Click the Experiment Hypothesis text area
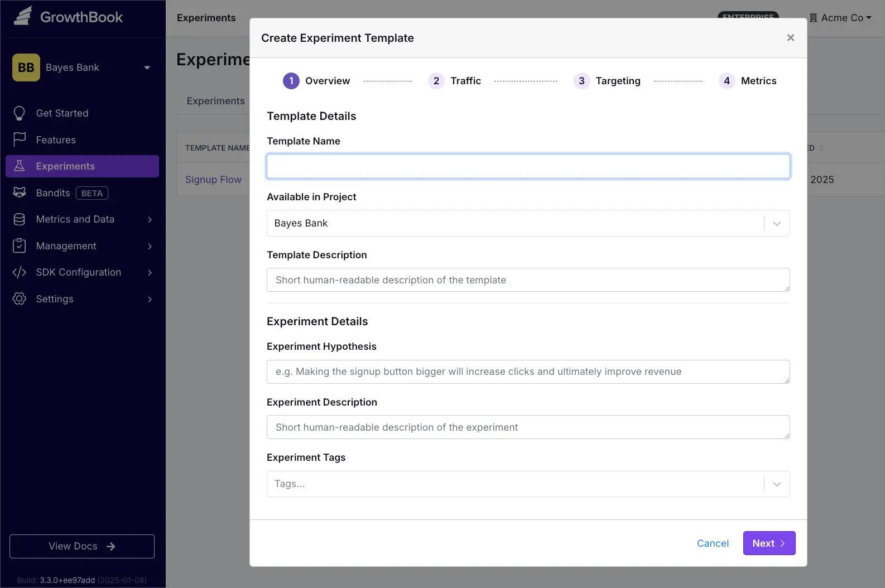The width and height of the screenshot is (885, 588). click(528, 372)
